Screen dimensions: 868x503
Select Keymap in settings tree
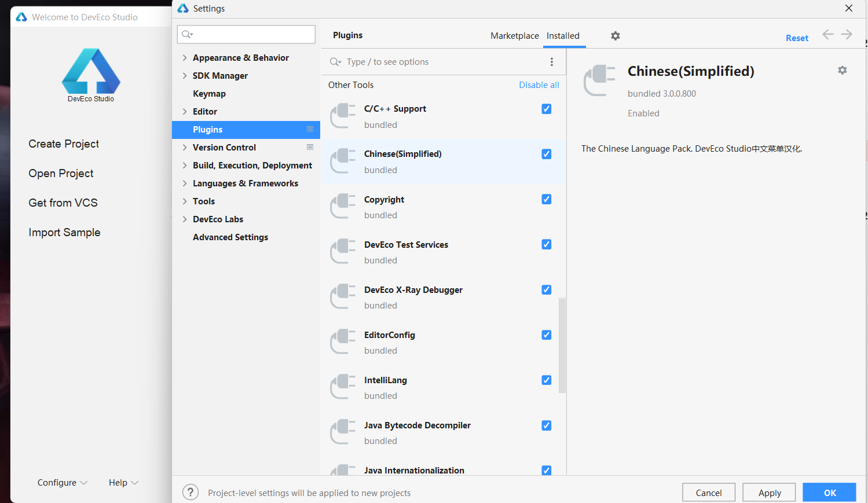[209, 94]
